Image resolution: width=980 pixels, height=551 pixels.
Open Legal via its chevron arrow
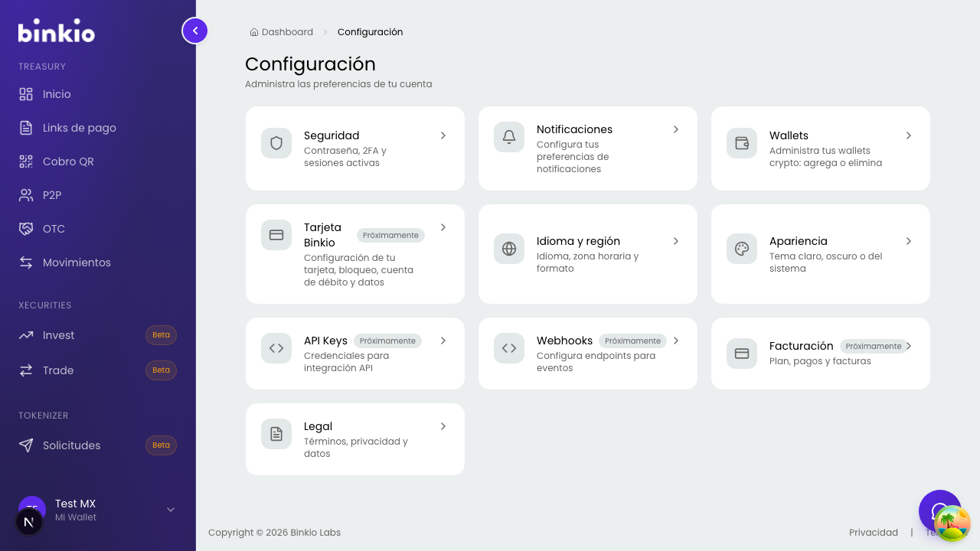pyautogui.click(x=443, y=426)
